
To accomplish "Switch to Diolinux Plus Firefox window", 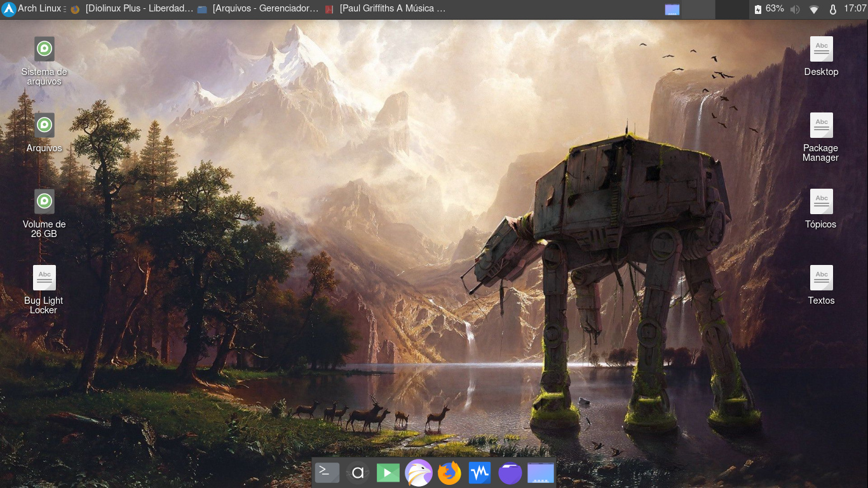I will coord(132,9).
